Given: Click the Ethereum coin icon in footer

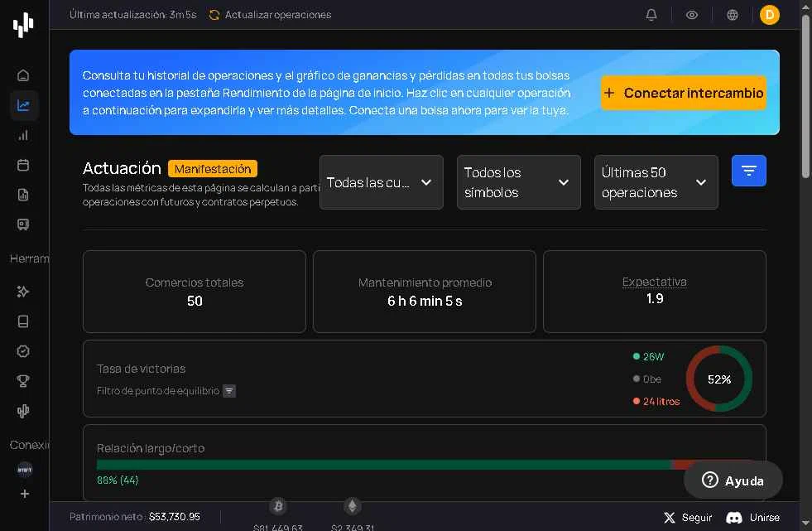Looking at the screenshot, I should pyautogui.click(x=352, y=506).
